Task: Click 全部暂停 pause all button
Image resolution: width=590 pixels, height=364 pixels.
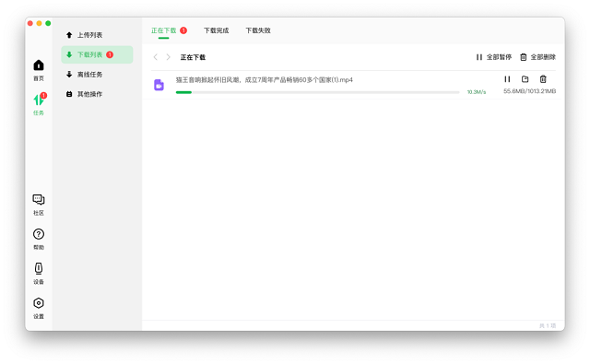Action: click(494, 57)
